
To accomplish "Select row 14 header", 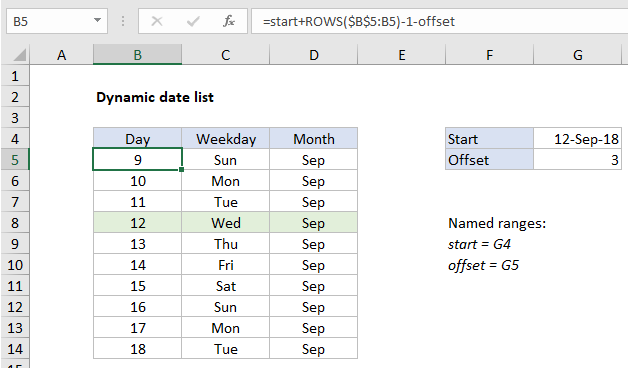I will (x=15, y=349).
